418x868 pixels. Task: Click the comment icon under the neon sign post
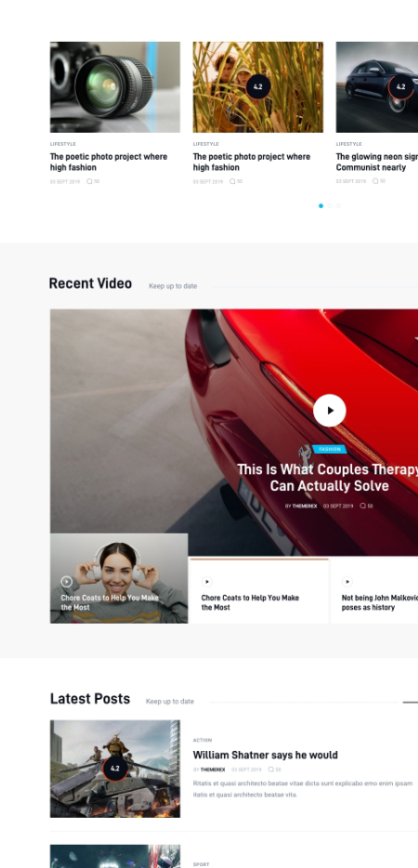pos(375,181)
